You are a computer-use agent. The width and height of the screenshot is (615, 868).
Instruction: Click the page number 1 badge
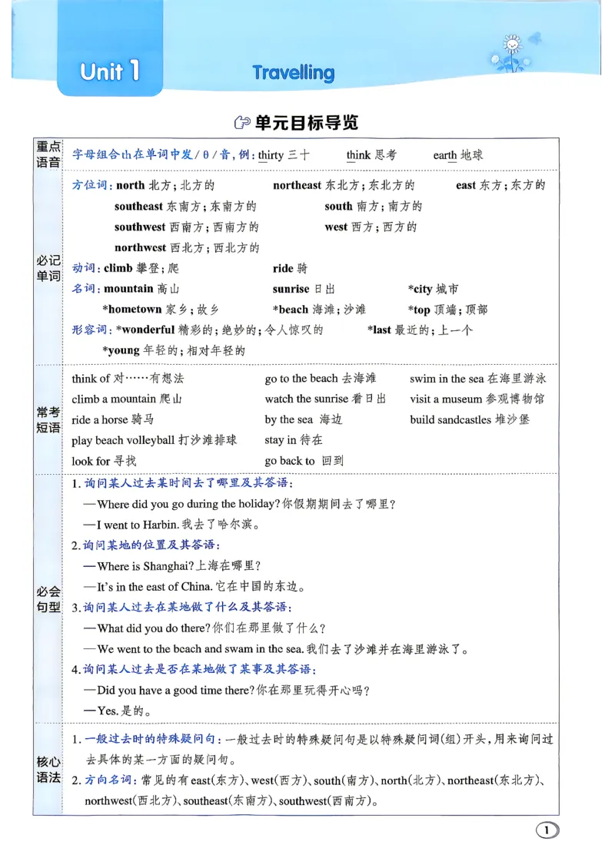tap(547, 830)
